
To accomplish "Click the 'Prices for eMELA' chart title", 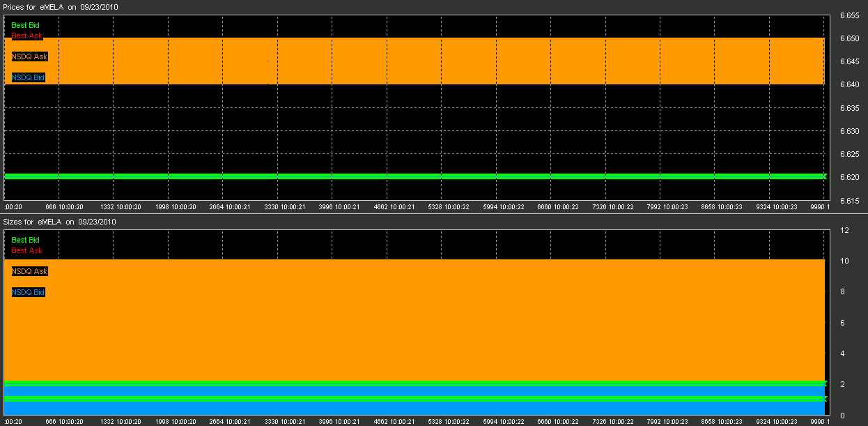I will pos(65,6).
